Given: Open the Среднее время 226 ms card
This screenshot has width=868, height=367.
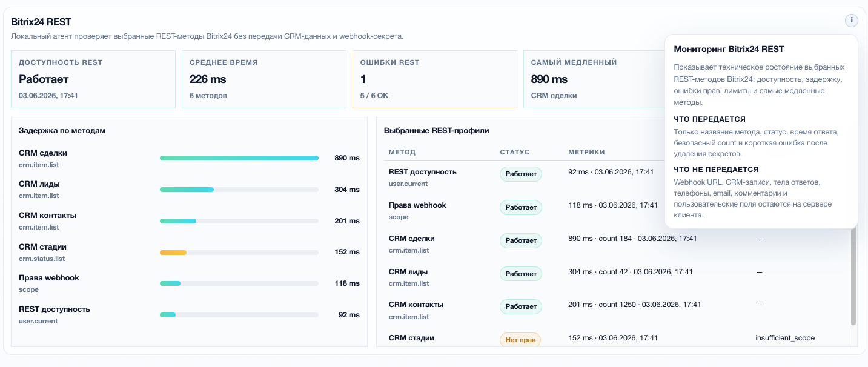Looking at the screenshot, I should [264, 79].
